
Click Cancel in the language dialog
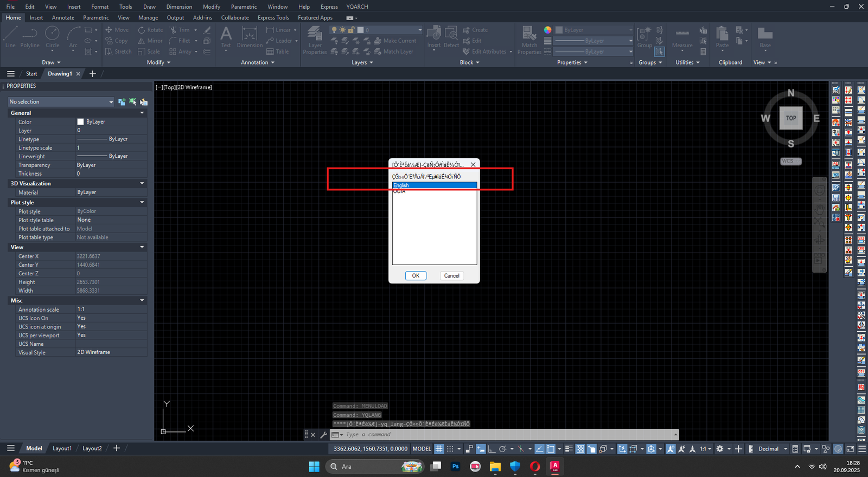click(451, 276)
